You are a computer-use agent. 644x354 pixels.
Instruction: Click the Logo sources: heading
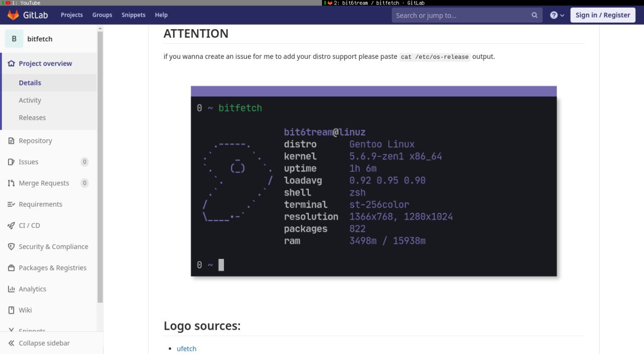point(202,326)
